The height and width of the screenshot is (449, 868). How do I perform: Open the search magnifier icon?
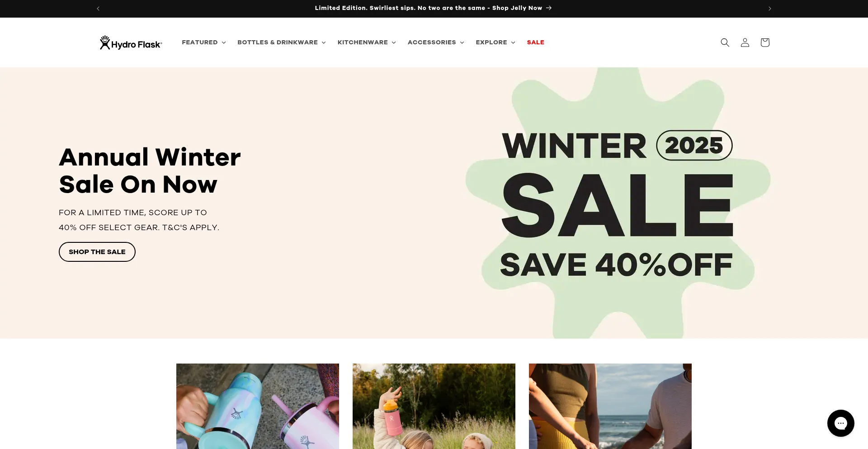[725, 43]
